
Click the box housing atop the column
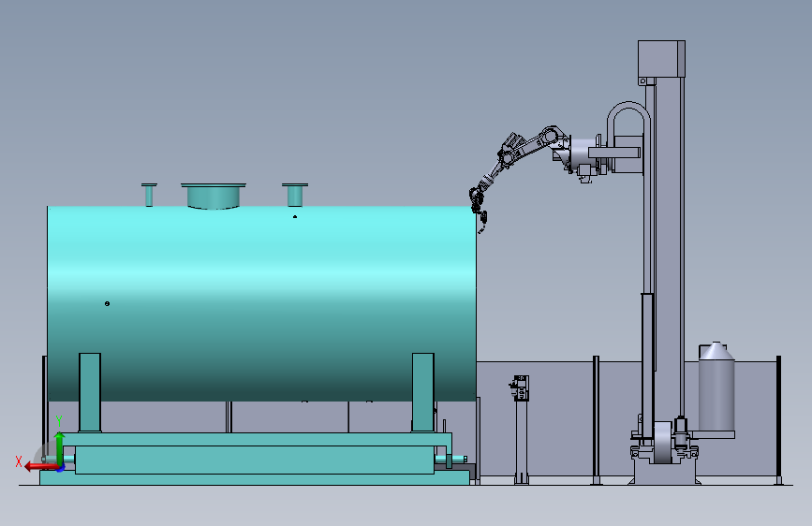[x=661, y=59]
